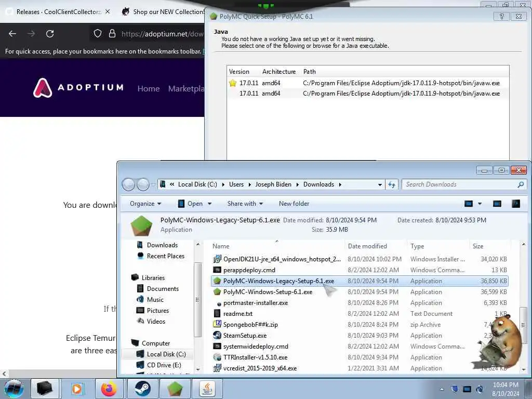Image resolution: width=532 pixels, height=399 pixels.
Task: Select SteamSetup.exe file
Action: [360, 335]
